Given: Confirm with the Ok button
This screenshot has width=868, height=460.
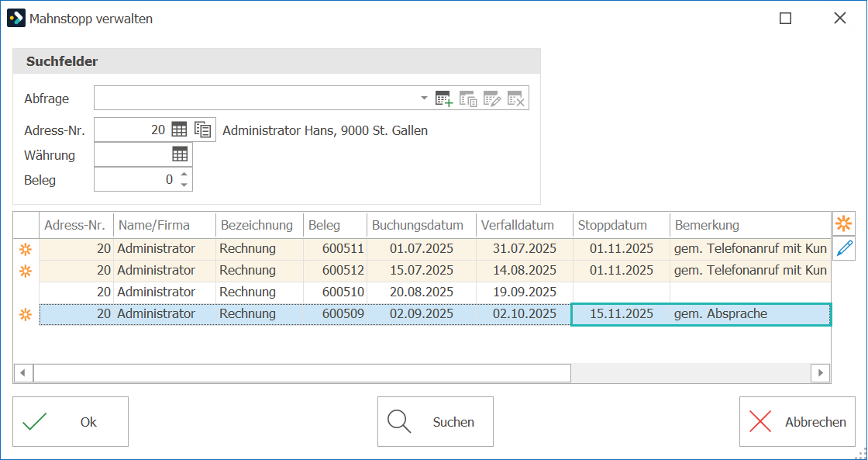Looking at the screenshot, I should 71,422.
